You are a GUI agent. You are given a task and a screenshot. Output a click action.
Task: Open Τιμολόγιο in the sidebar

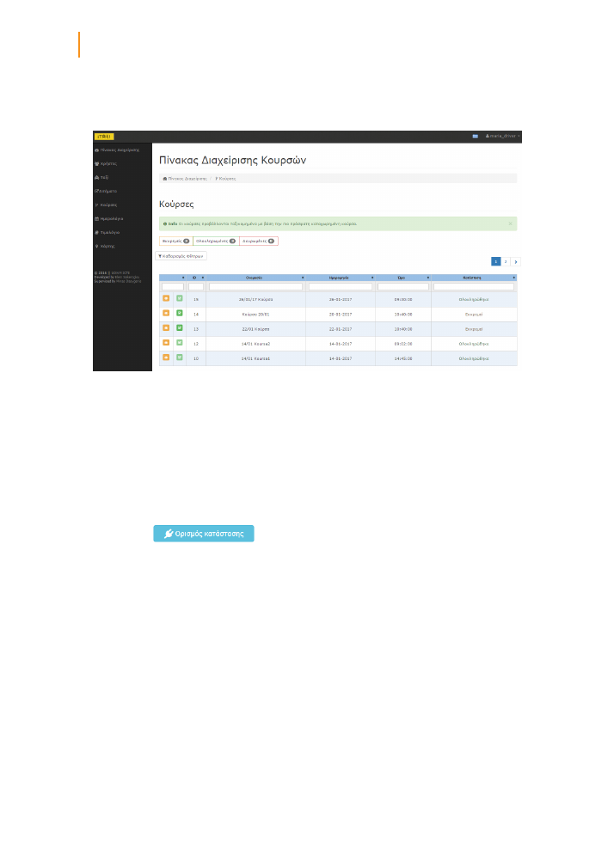pyautogui.click(x=107, y=233)
